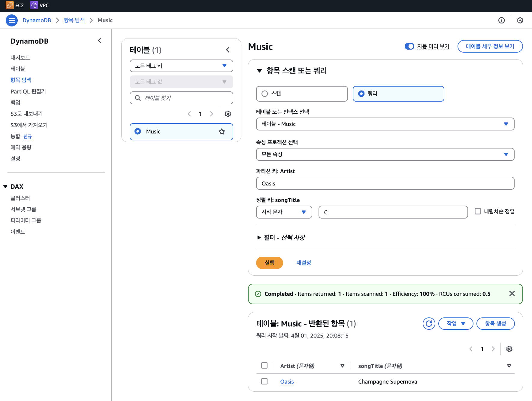This screenshot has height=401, width=532.
Task: Click the info icon in header
Action: pyautogui.click(x=501, y=20)
